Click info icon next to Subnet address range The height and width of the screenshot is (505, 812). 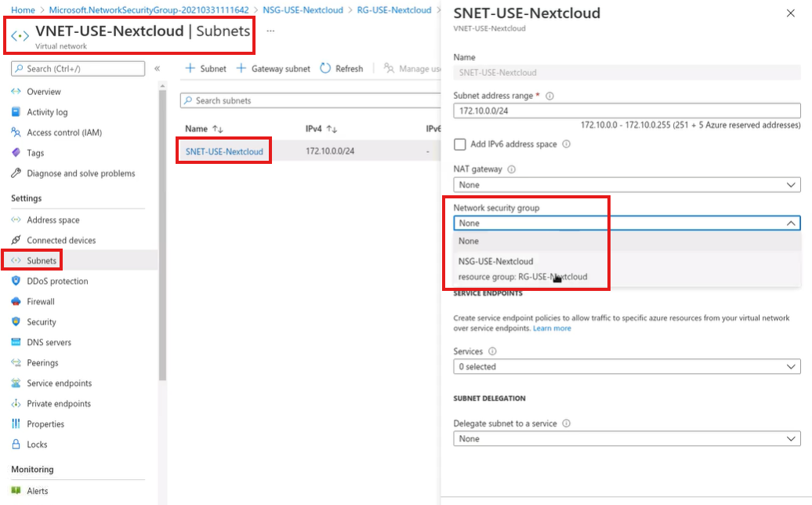click(550, 96)
